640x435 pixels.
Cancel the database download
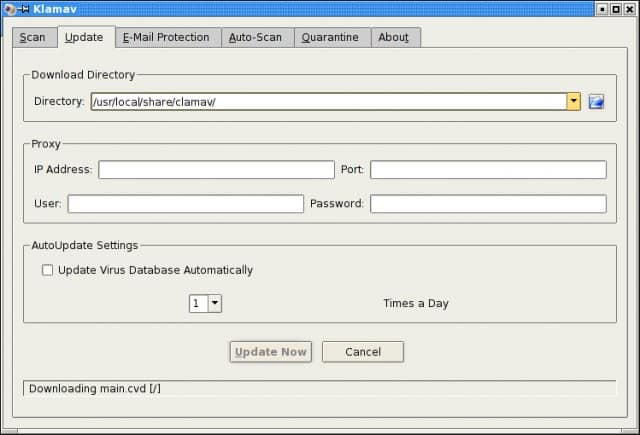(x=363, y=352)
